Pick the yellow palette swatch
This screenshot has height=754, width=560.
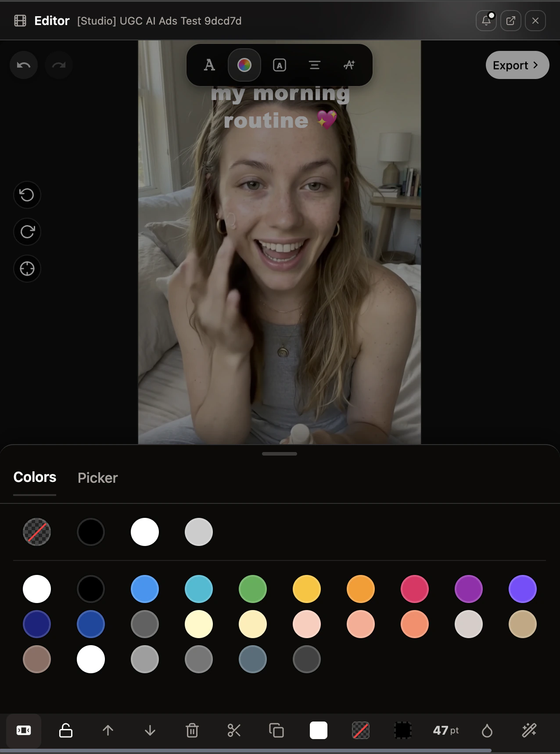point(307,589)
